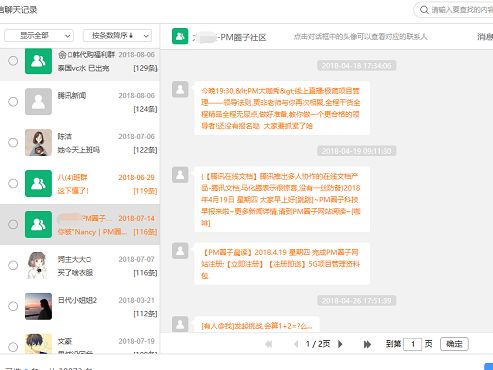Click green group avatar of 八(4)班群

point(38,183)
